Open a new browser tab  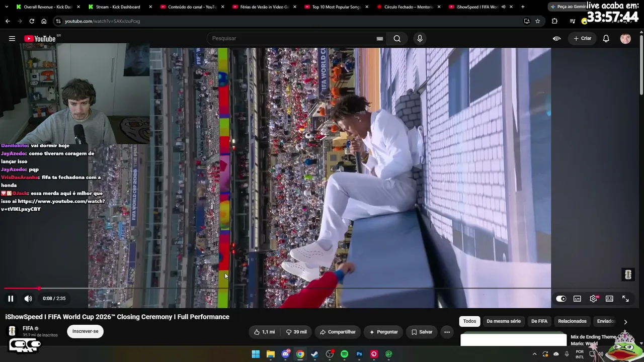(x=523, y=7)
